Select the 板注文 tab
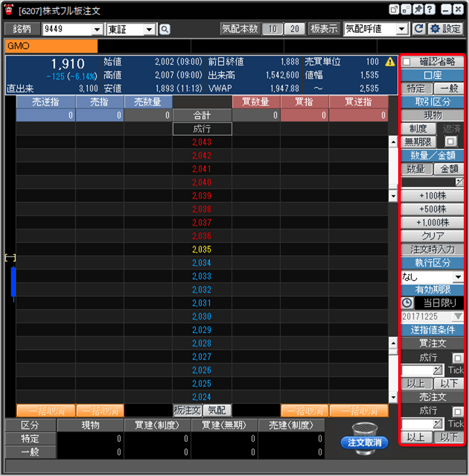 tap(186, 410)
